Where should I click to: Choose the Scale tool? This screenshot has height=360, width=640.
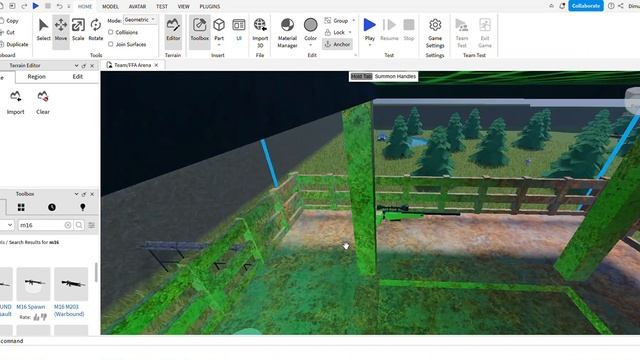(x=78, y=29)
